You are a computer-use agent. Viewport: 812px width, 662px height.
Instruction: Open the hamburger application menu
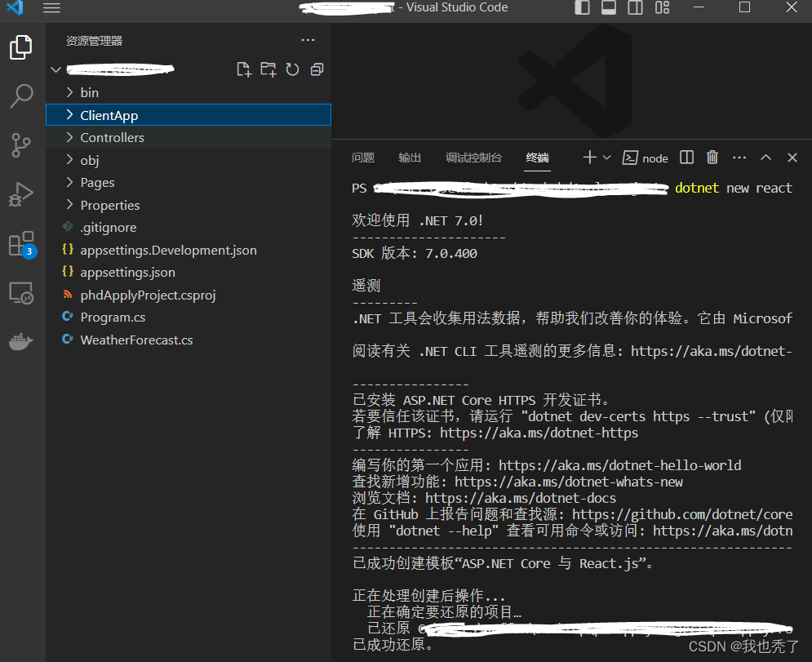click(51, 8)
